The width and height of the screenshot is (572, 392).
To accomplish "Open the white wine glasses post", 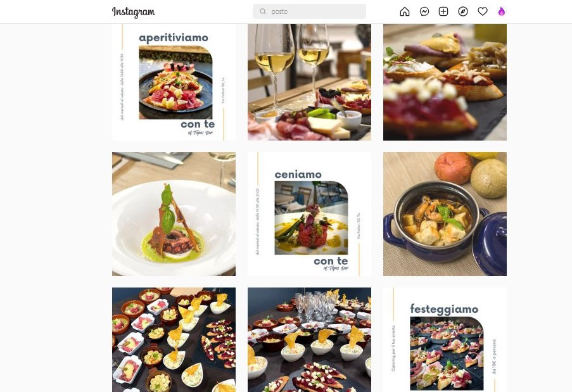I will pos(309,82).
